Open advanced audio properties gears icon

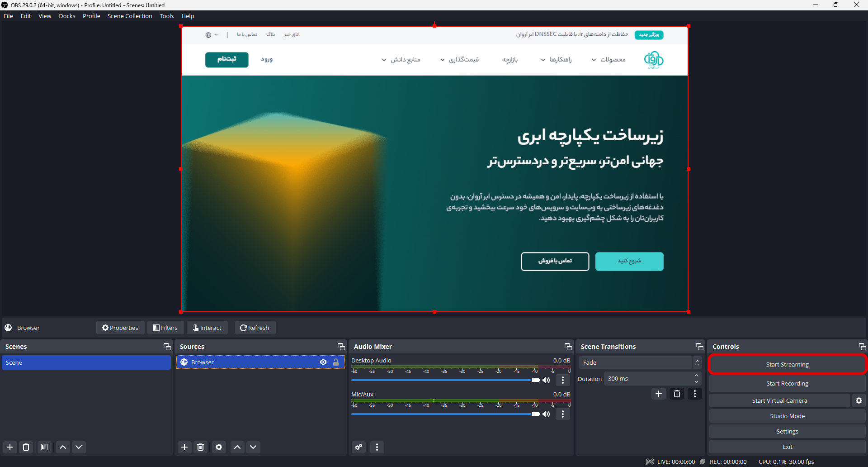coord(359,447)
